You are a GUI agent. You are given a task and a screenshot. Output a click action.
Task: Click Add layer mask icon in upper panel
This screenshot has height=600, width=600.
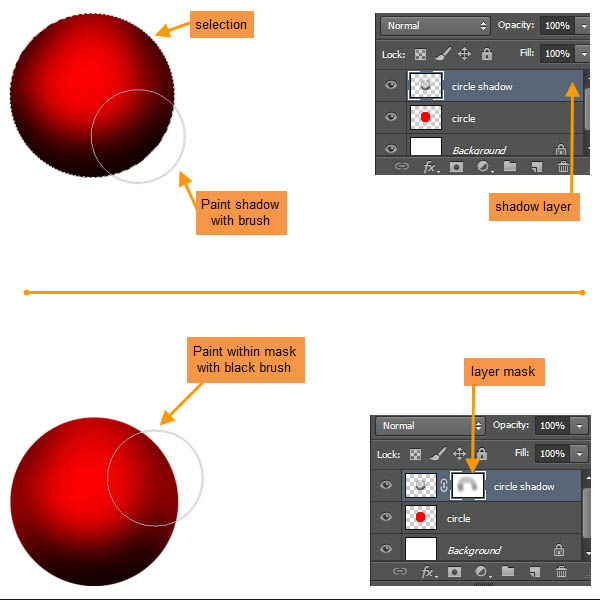pyautogui.click(x=456, y=167)
